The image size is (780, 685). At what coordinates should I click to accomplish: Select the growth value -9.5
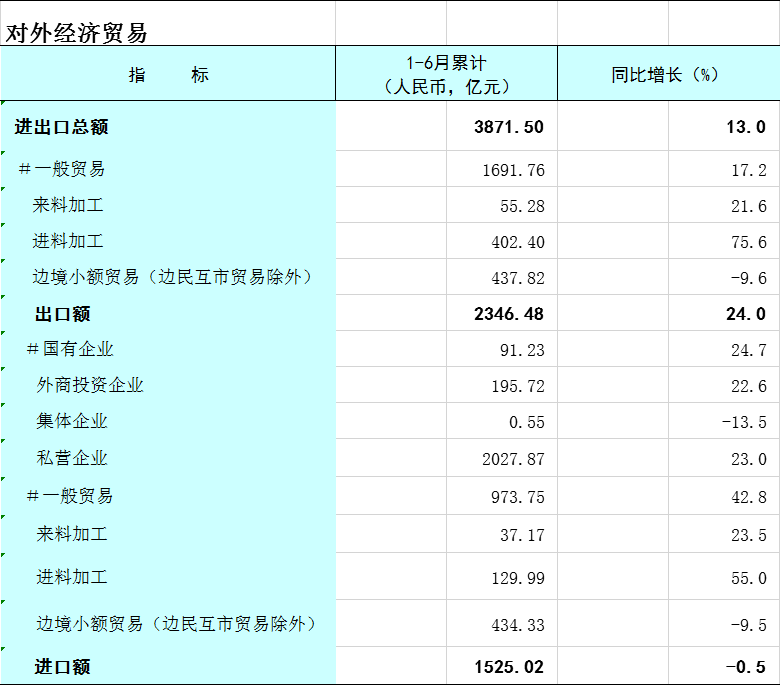point(749,625)
